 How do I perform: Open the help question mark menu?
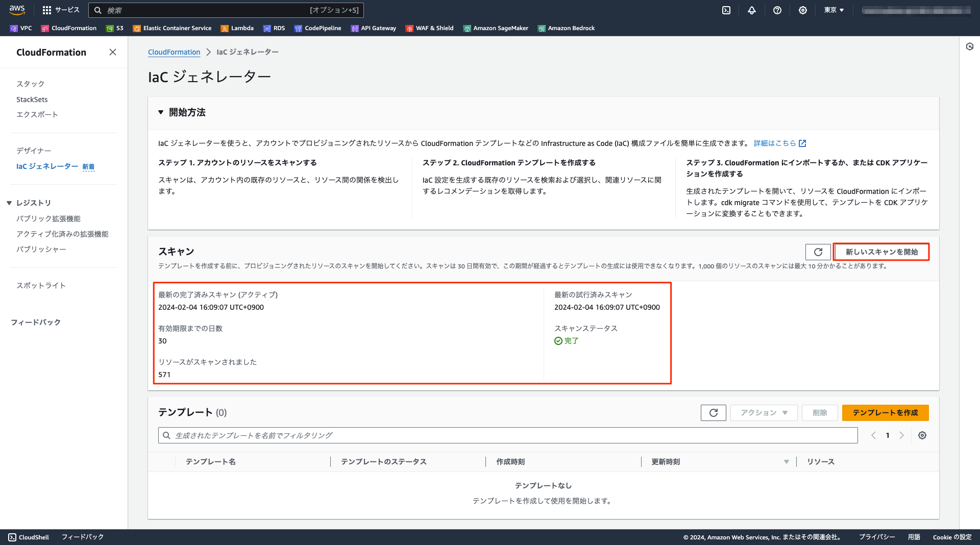(777, 10)
